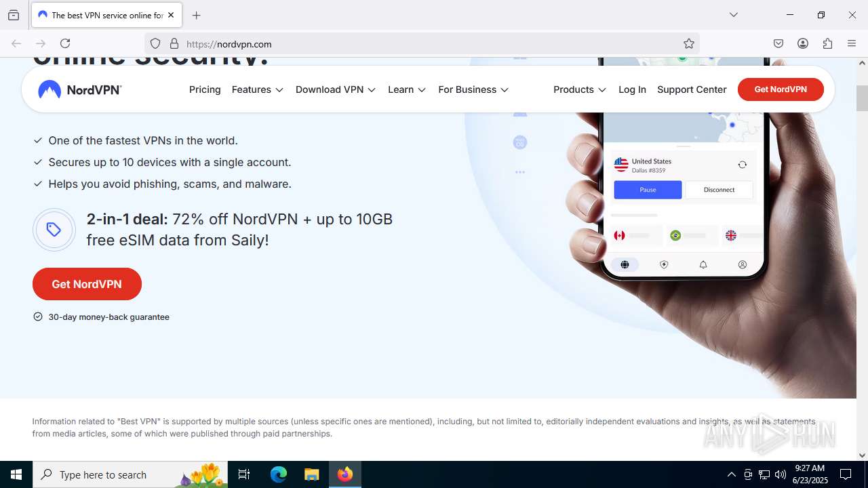This screenshot has width=868, height=488.
Task: Open the Windows notification center icon
Action: [846, 474]
